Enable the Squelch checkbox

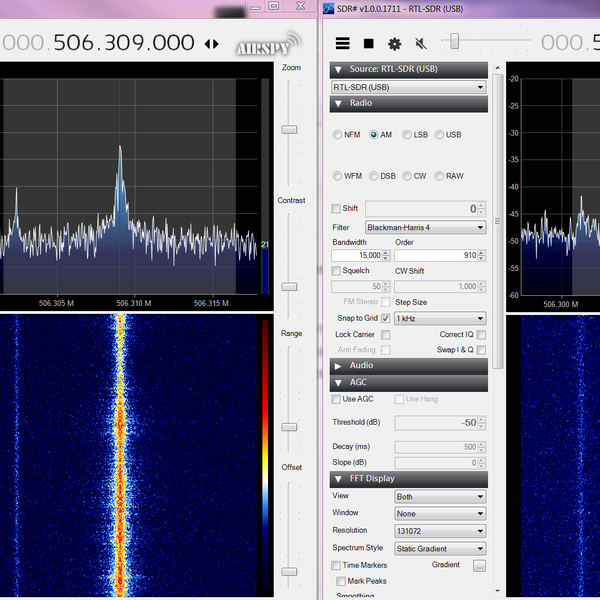pyautogui.click(x=336, y=271)
